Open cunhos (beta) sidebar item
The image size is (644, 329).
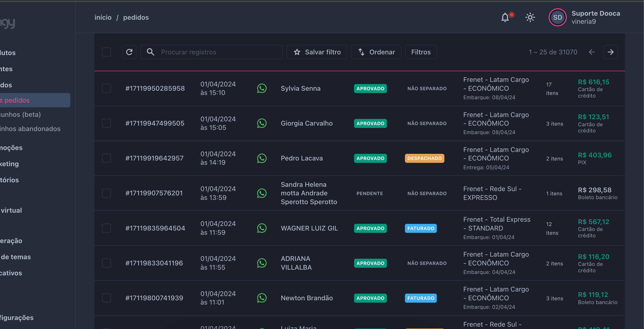[x=20, y=114]
